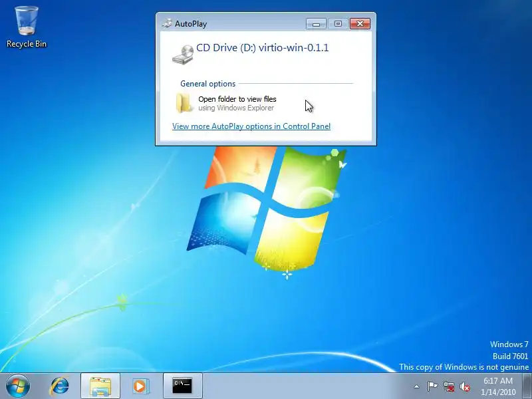Open View more AutoPlay options in Control Panel
This screenshot has width=532, height=399.
[x=251, y=126]
